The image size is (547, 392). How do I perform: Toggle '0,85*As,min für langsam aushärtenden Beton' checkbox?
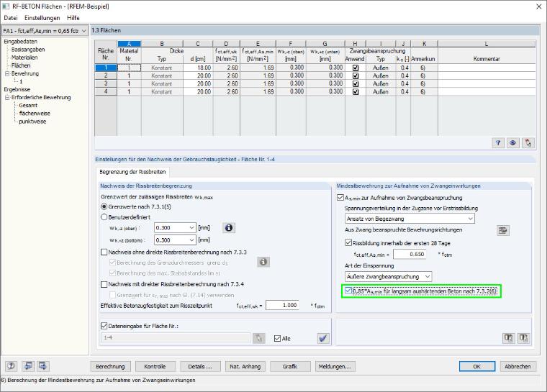tap(348, 291)
